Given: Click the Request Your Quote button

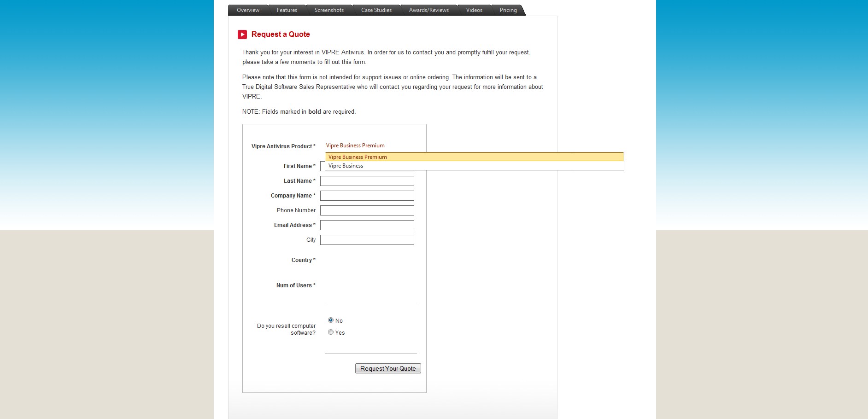Looking at the screenshot, I should pyautogui.click(x=388, y=368).
